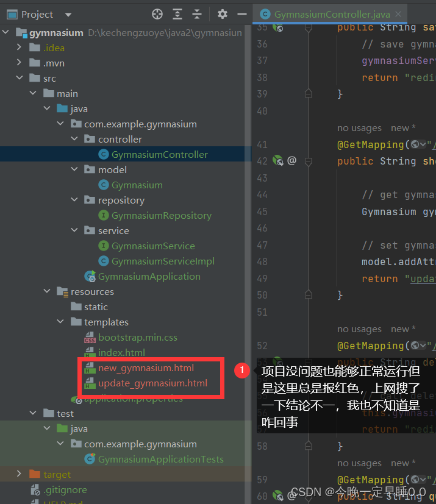Close the GymnasiumController.java tab
The width and height of the screenshot is (436, 504).
(398, 14)
